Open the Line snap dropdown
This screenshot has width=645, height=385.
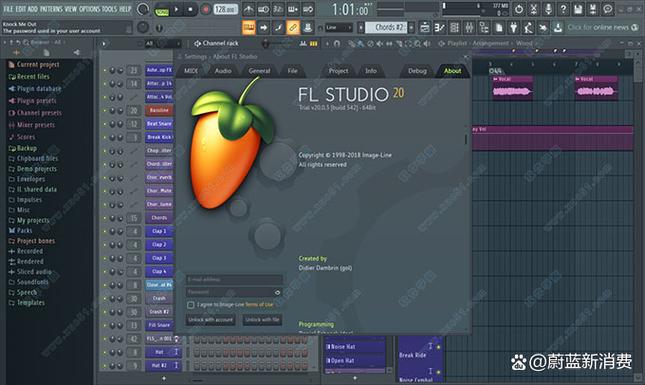click(339, 28)
